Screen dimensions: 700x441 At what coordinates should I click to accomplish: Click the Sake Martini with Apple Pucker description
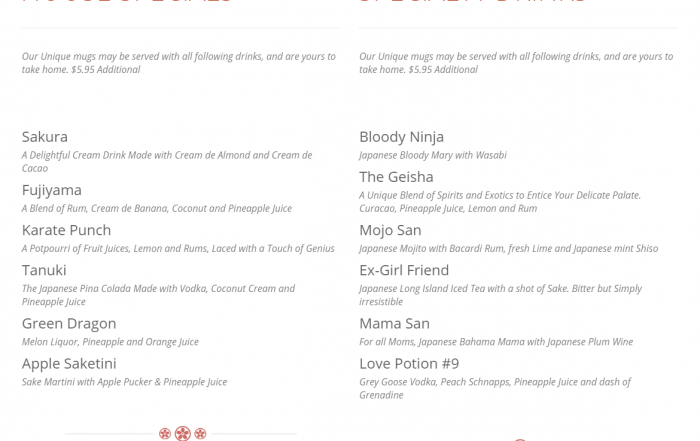(x=124, y=382)
